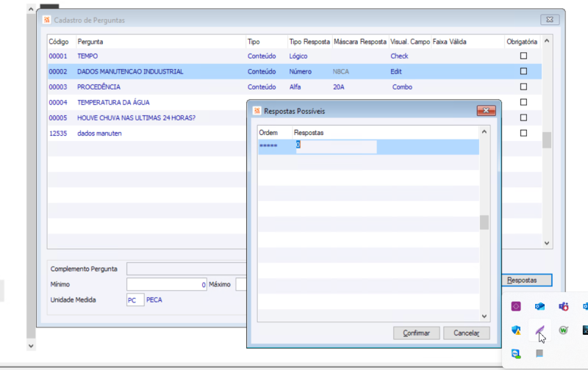Close the Cadastro de Perguntas window
The height and width of the screenshot is (370, 588).
tap(550, 20)
